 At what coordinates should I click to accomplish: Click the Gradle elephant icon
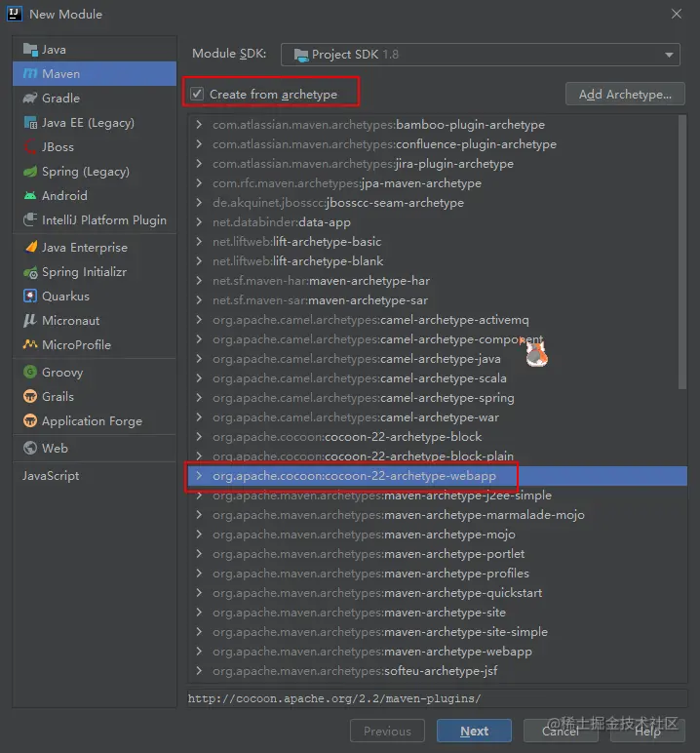(x=30, y=98)
